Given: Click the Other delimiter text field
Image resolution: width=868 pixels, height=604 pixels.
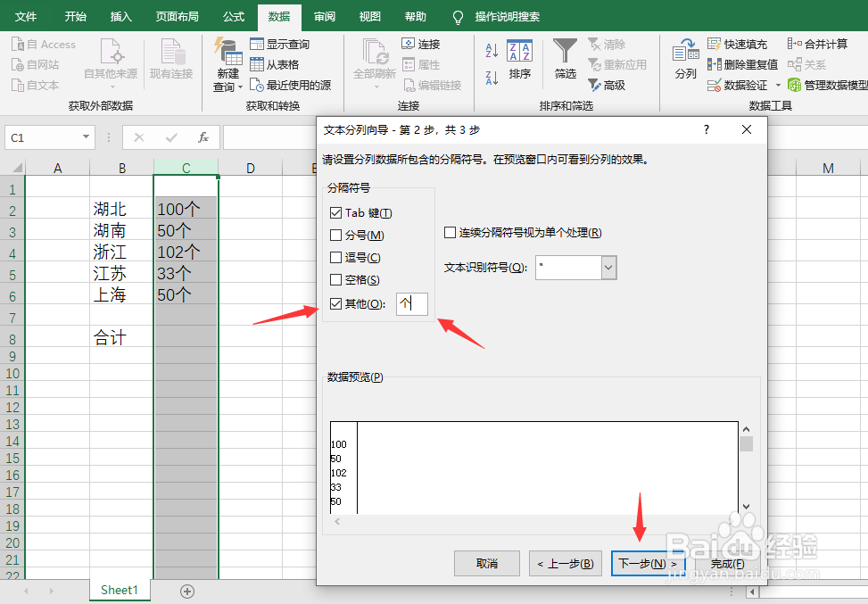Looking at the screenshot, I should [412, 304].
